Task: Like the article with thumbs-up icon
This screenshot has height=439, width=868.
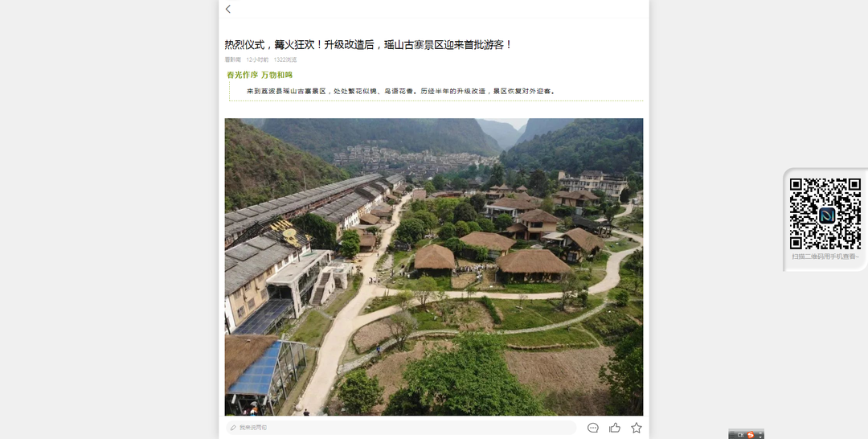Action: pos(615,428)
